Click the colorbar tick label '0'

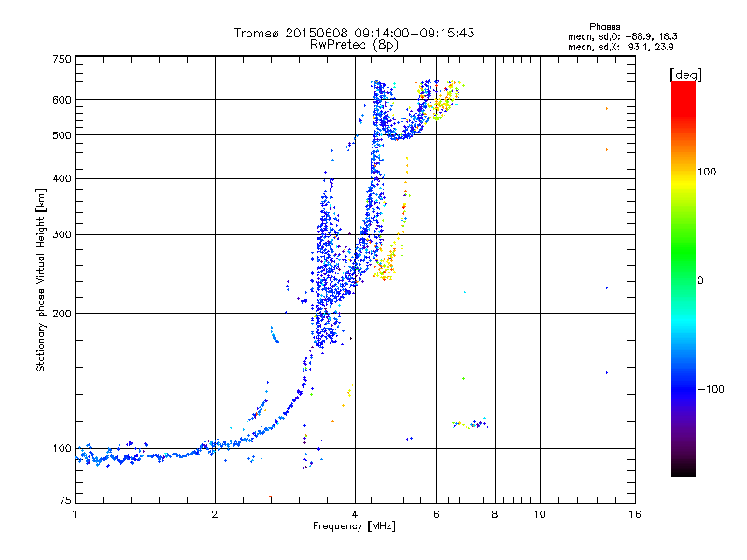[700, 281]
